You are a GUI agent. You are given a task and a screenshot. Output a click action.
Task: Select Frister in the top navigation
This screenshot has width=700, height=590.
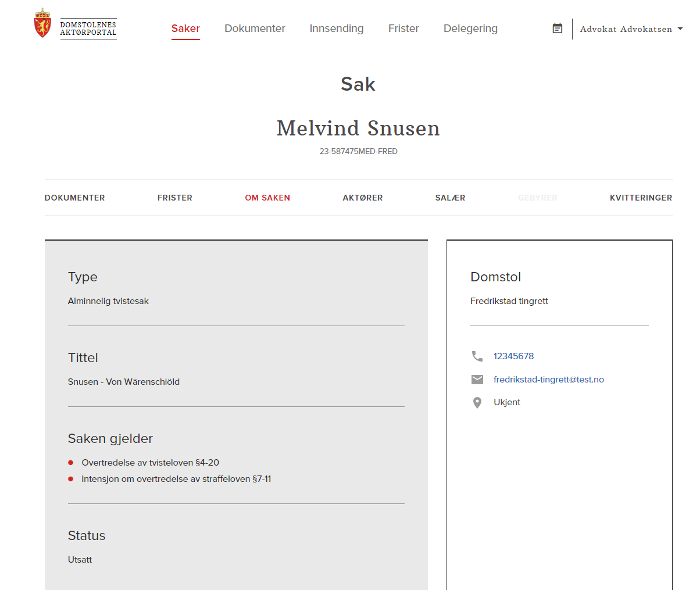point(403,28)
